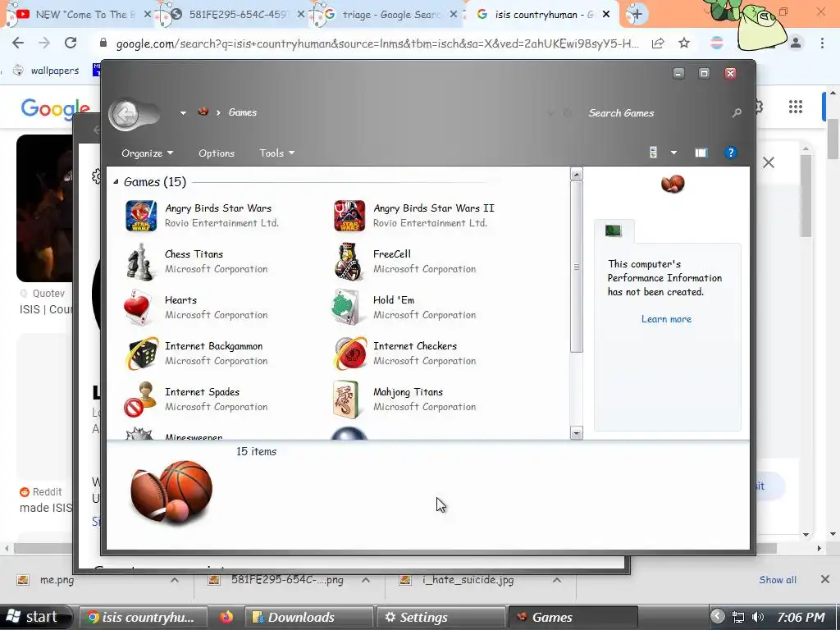Open view options dropdown arrow
The width and height of the screenshot is (840, 630).
click(674, 153)
